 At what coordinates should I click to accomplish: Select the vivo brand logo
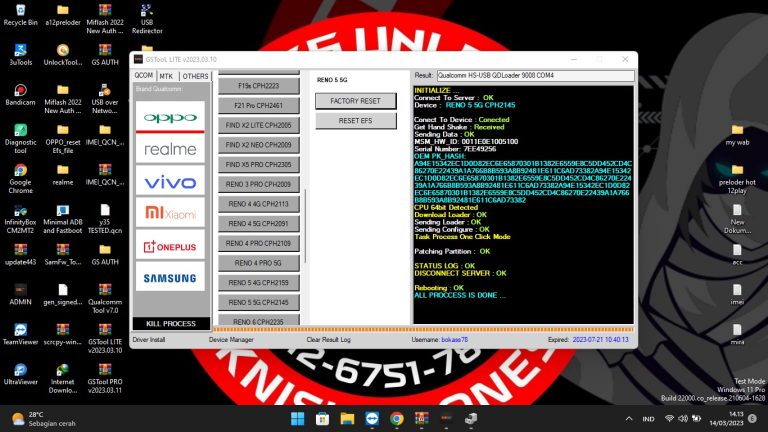pos(170,182)
